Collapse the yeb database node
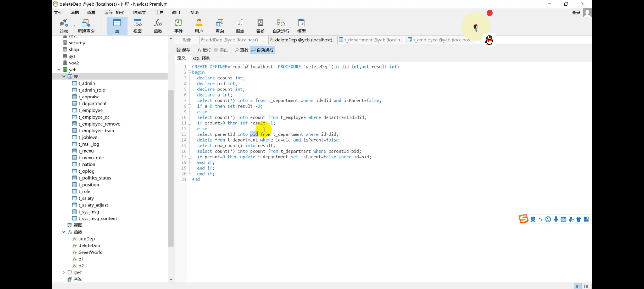The height and width of the screenshot is (289, 644). click(59, 70)
